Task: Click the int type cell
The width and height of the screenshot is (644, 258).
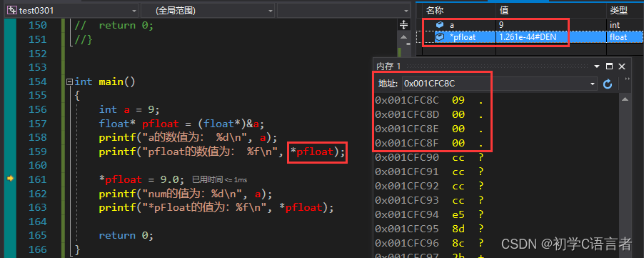Action: (615, 25)
